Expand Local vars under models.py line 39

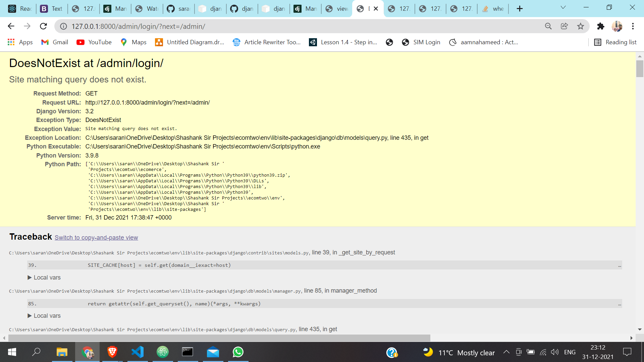(x=44, y=278)
